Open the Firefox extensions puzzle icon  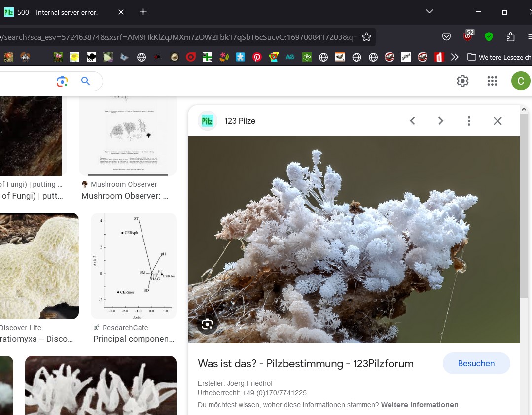(x=510, y=37)
